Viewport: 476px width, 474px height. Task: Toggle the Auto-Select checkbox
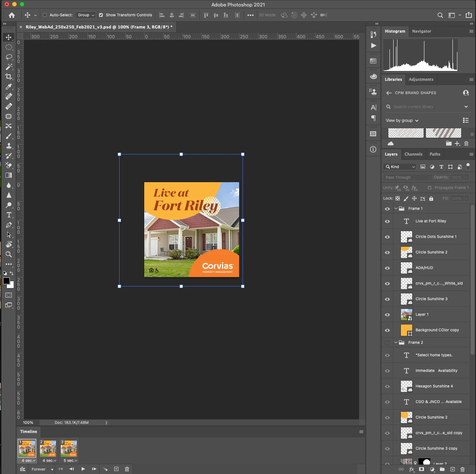[45, 15]
